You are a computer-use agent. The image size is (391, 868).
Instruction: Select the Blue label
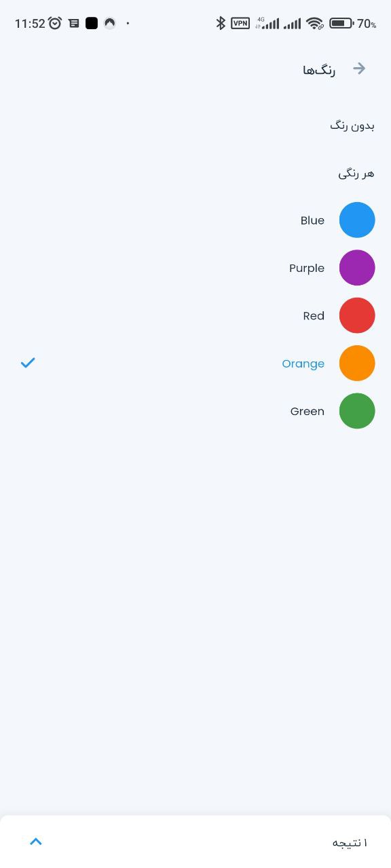click(312, 220)
